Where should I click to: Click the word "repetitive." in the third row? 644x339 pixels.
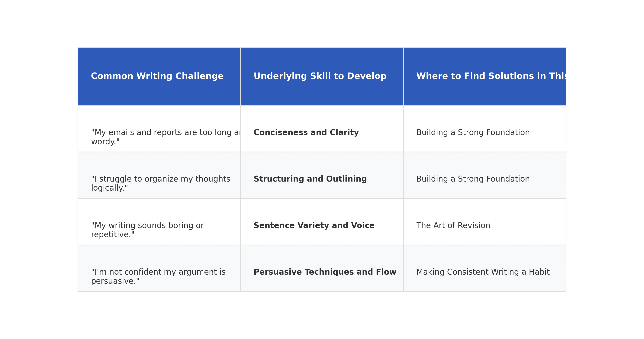pyautogui.click(x=113, y=234)
